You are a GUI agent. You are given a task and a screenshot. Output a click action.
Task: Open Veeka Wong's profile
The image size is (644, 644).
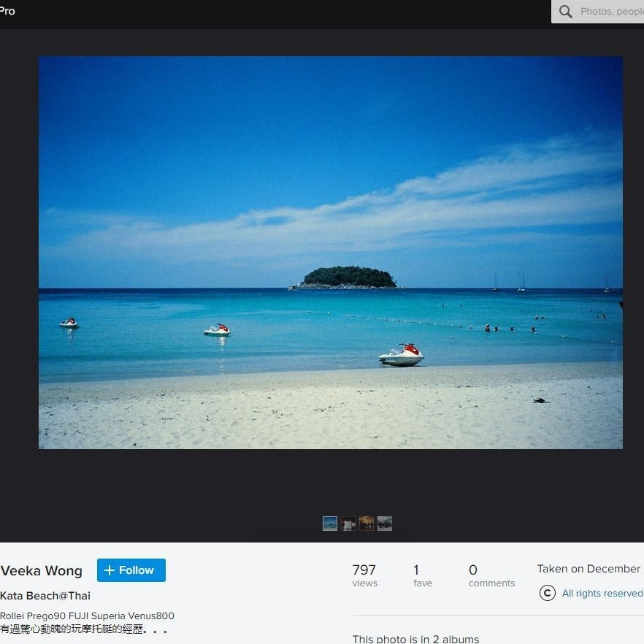coord(41,571)
